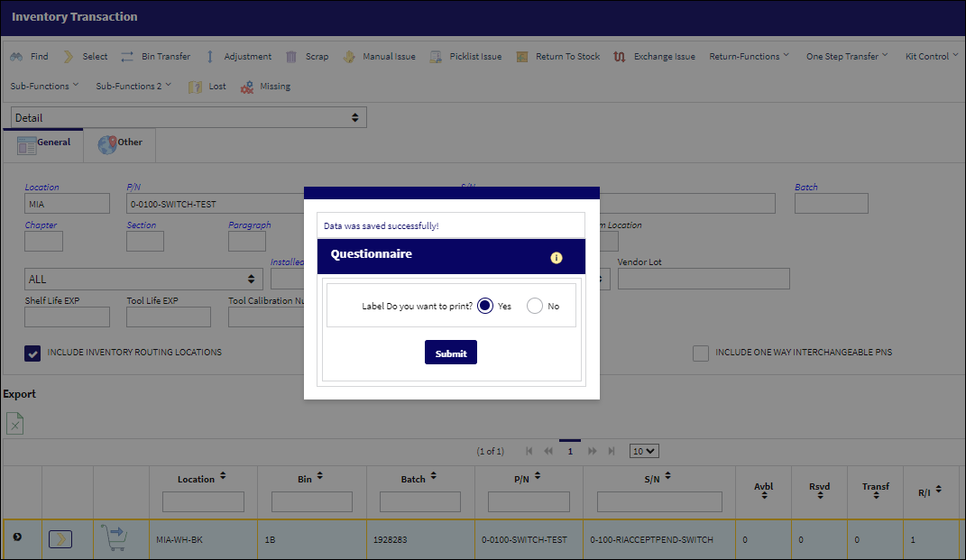Sort table by Rsvd column
966x560 pixels.
point(820,495)
